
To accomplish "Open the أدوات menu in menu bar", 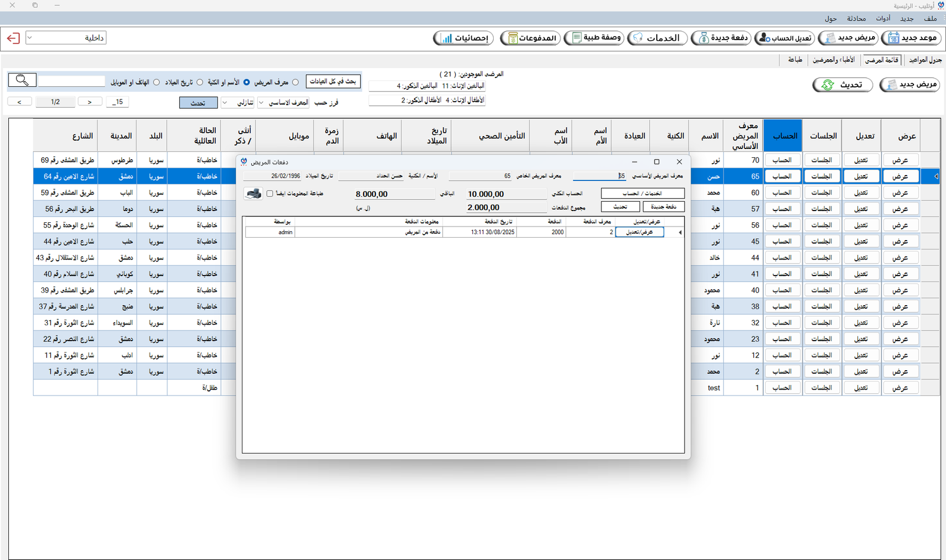I will pyautogui.click(x=883, y=18).
